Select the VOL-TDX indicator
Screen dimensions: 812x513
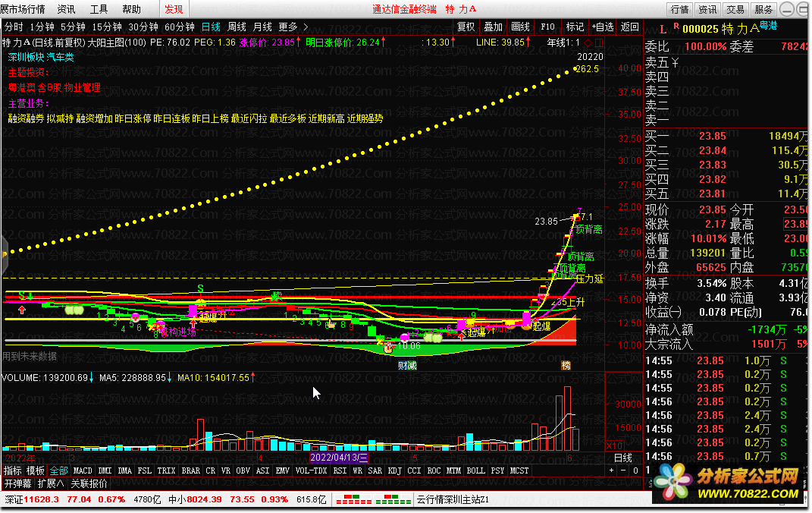[x=312, y=471]
